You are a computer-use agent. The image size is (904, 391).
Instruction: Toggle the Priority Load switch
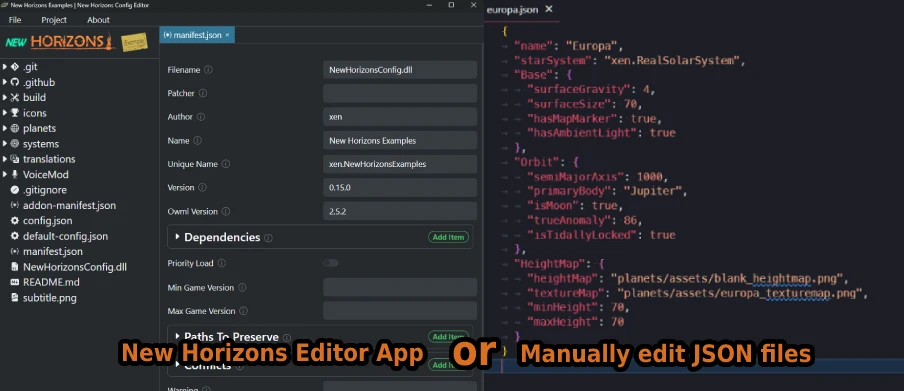(330, 263)
